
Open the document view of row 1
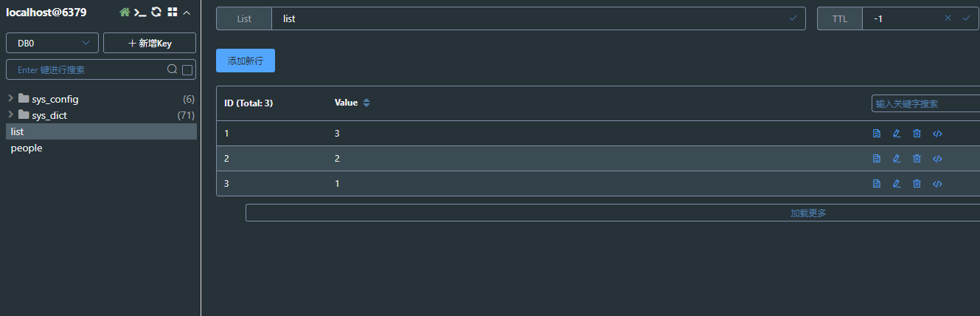[x=877, y=134]
